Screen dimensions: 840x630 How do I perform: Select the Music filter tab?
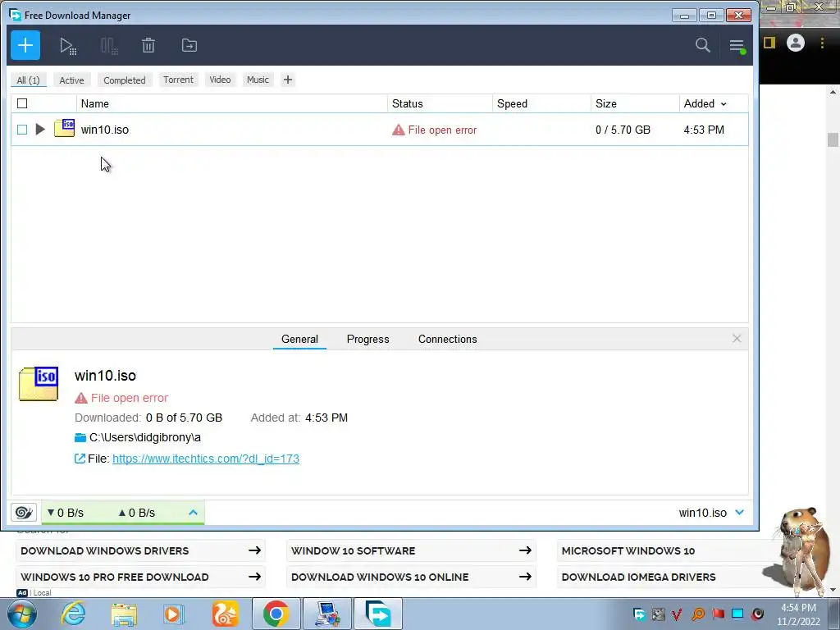258,80
